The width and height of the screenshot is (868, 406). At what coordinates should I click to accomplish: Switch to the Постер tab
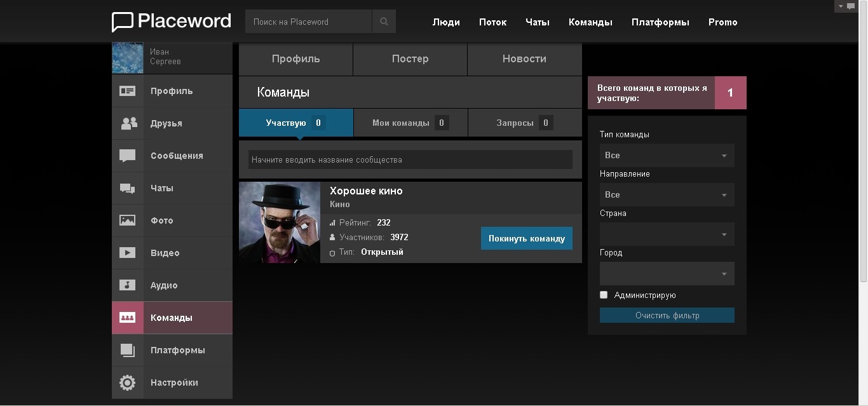tap(410, 59)
